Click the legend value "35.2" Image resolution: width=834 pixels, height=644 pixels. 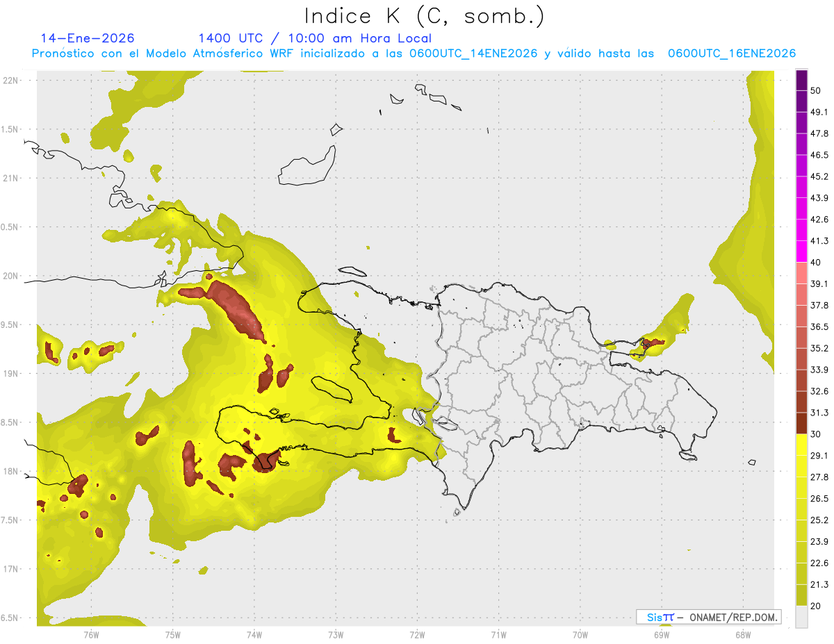click(x=819, y=348)
